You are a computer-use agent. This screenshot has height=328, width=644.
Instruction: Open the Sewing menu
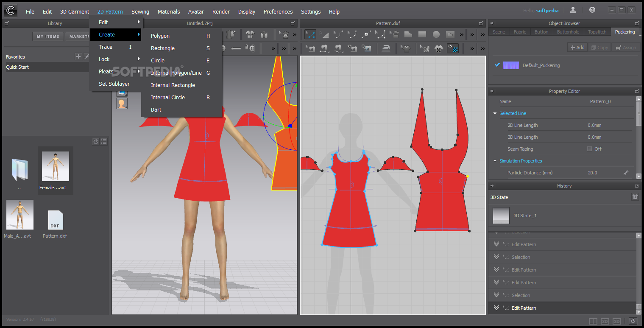click(140, 11)
